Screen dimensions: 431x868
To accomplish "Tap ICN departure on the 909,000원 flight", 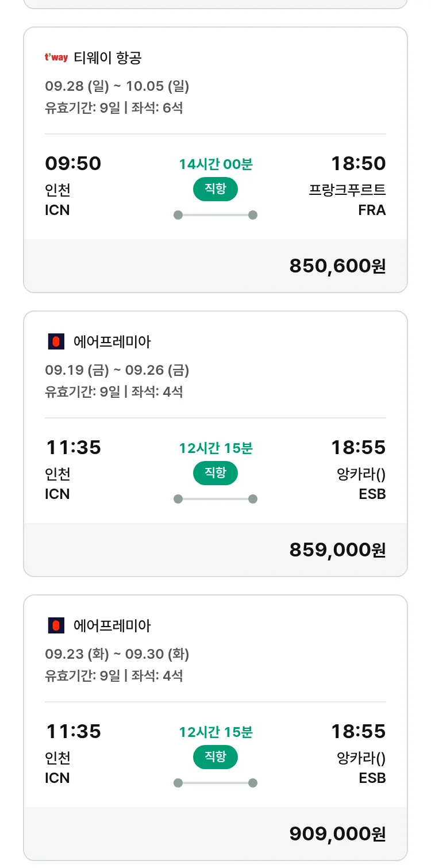I will point(57,778).
